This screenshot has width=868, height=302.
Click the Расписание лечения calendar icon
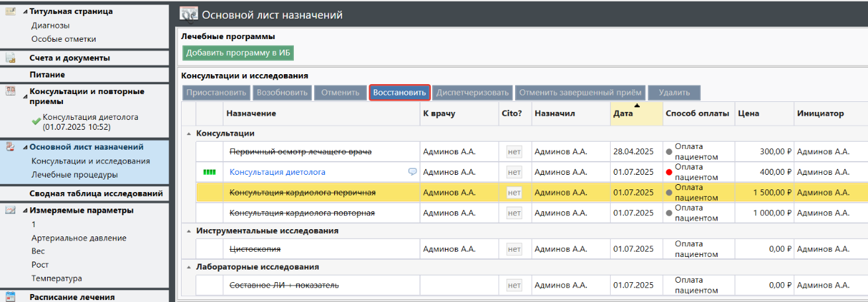11,297
